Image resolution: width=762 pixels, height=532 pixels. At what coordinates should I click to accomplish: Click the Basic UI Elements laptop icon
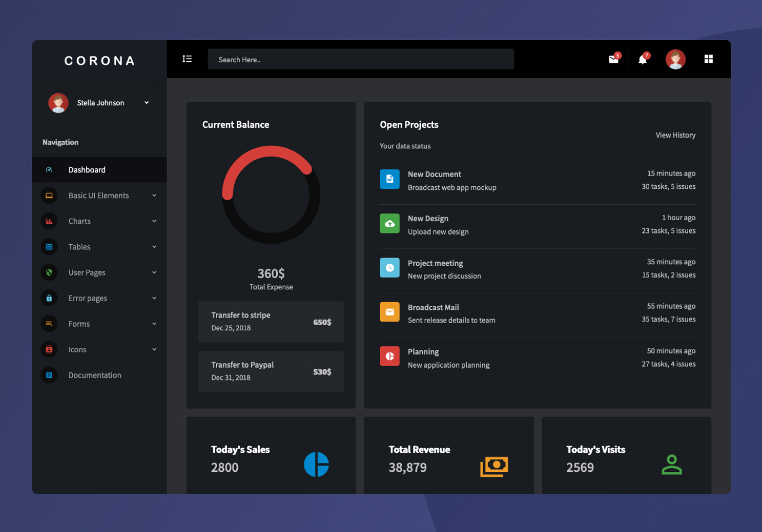pos(49,195)
